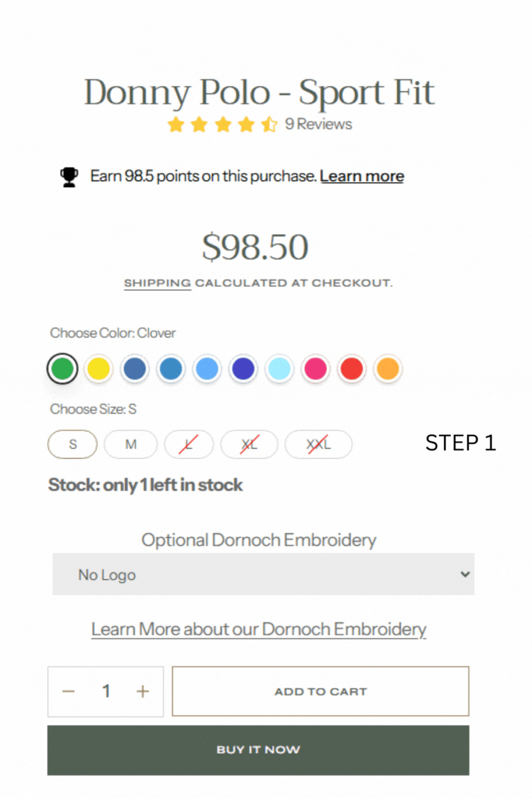Open Learn More about Dornoch Embroidery
This screenshot has width=532, height=798.
[259, 629]
